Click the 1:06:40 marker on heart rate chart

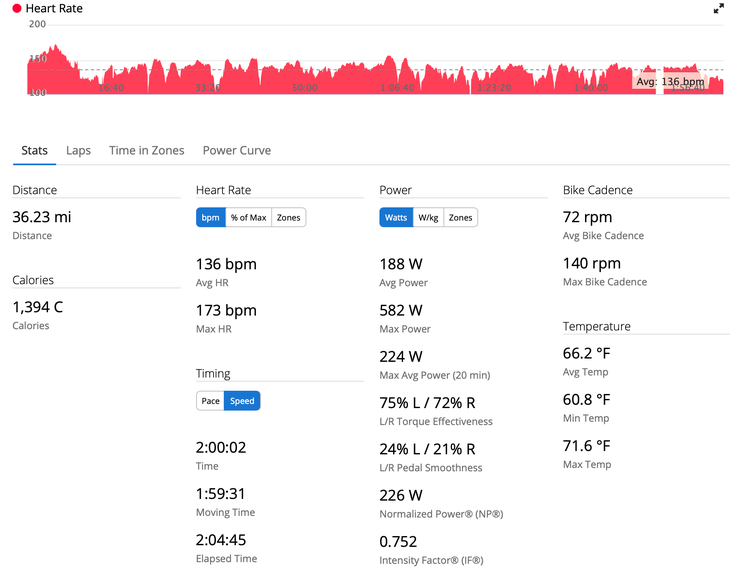(x=398, y=88)
